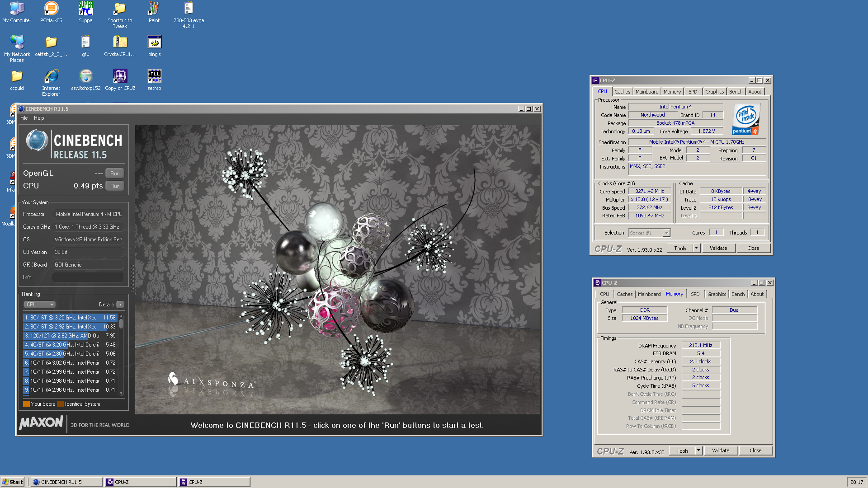Click Close button in upper CPU-Z window
This screenshot has width=868, height=488.
(x=753, y=249)
